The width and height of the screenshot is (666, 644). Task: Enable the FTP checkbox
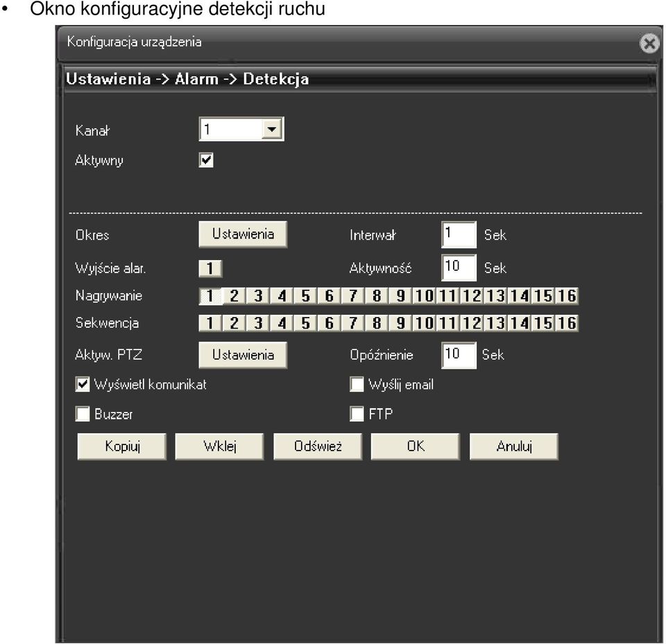click(x=357, y=413)
